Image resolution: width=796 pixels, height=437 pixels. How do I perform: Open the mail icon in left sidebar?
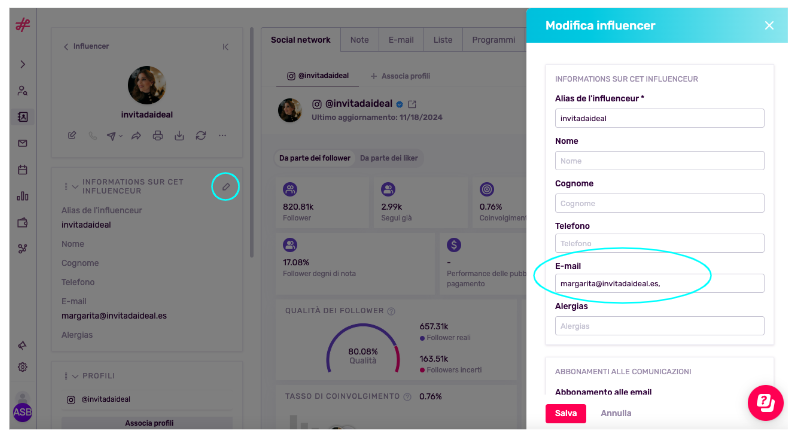pyautogui.click(x=22, y=143)
